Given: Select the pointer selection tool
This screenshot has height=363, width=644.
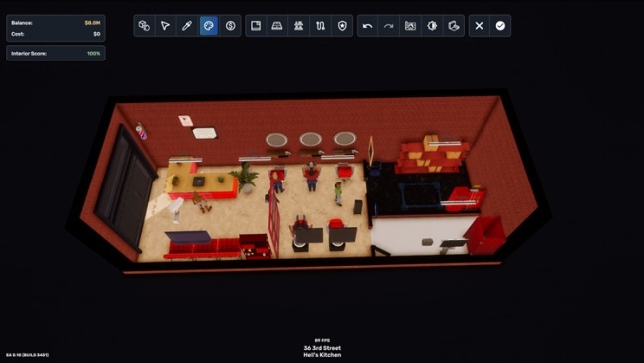Looking at the screenshot, I should coord(165,26).
